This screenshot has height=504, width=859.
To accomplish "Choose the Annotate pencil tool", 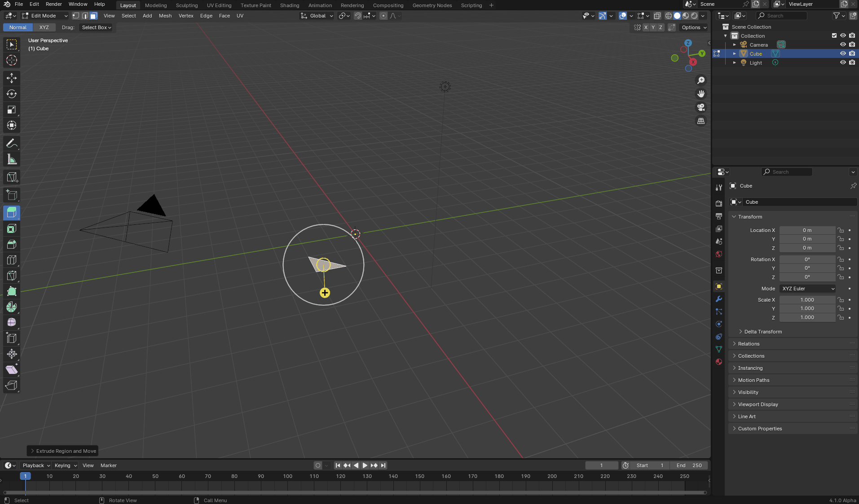I will (12, 143).
